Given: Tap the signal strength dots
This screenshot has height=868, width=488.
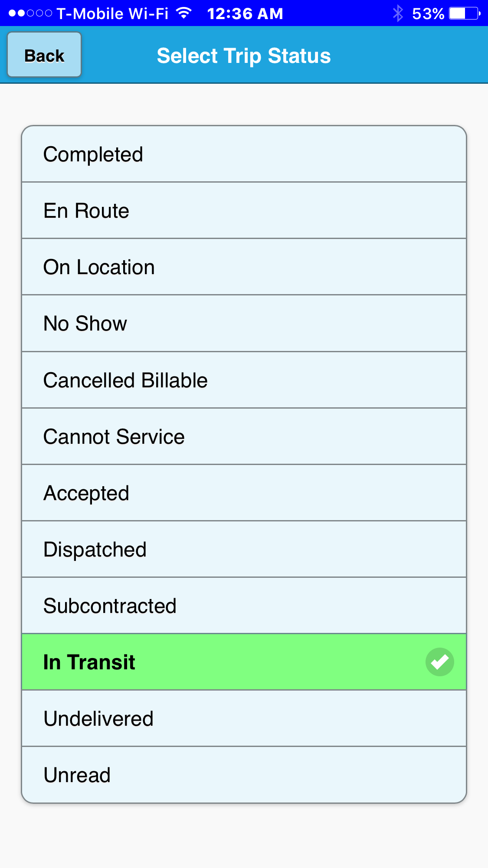Looking at the screenshot, I should 30,13.
